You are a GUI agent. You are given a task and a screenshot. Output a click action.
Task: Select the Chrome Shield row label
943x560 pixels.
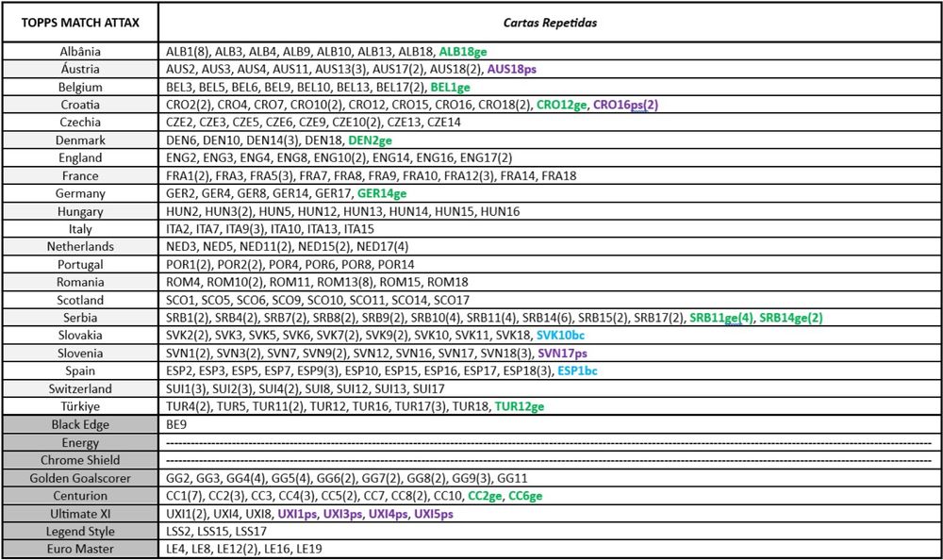click(80, 460)
